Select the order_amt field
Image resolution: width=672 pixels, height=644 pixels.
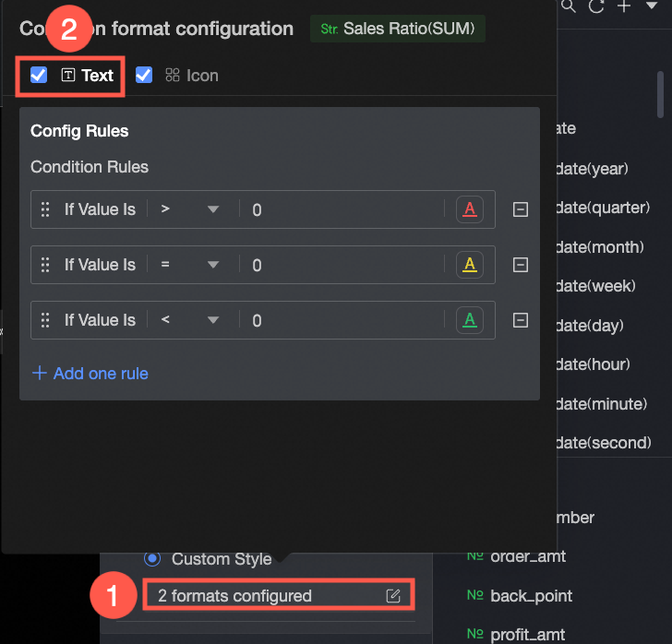[x=528, y=556]
